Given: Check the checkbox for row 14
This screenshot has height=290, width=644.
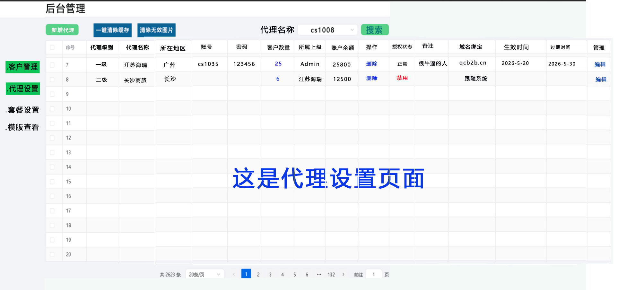Looking at the screenshot, I should point(52,167).
